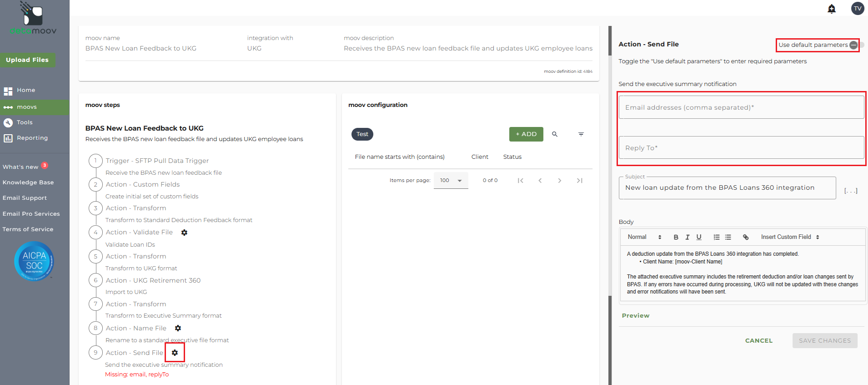
Task: Click the action panel vertical scrollbar
Action: coord(610,205)
